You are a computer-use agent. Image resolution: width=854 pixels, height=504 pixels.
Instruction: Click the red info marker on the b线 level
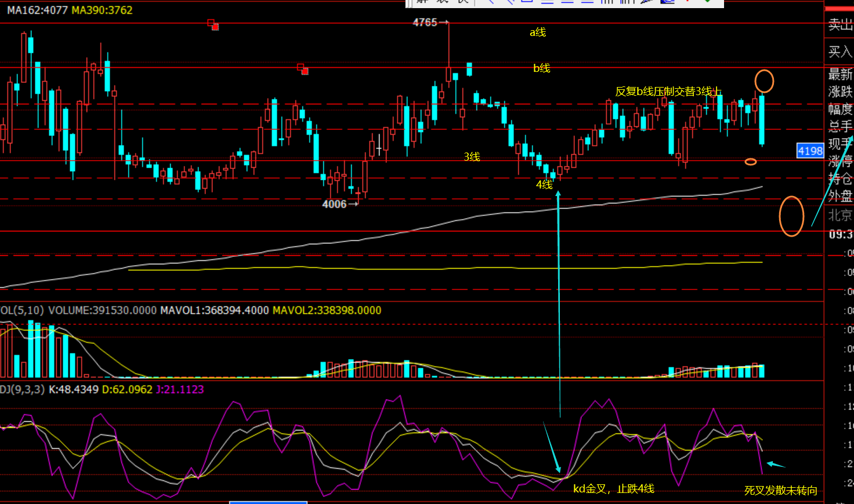tap(303, 69)
